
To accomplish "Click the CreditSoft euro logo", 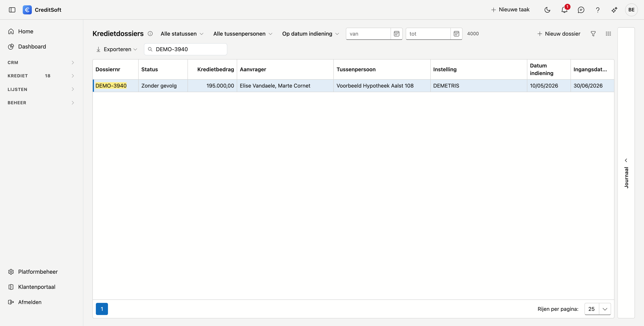I will [x=27, y=10].
